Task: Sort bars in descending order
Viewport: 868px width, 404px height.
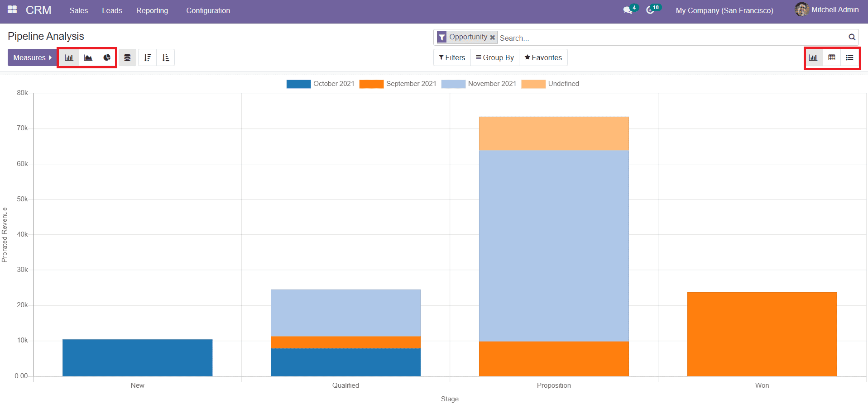Action: pos(147,57)
